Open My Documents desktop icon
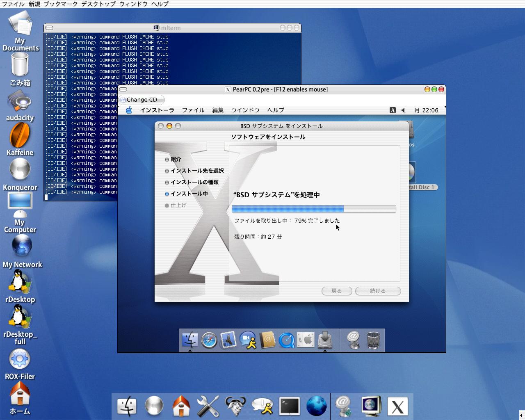 tap(20, 23)
